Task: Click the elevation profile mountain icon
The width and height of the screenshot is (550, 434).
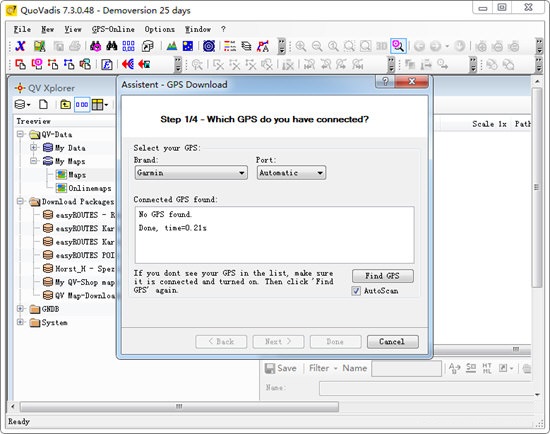Action: click(x=172, y=46)
